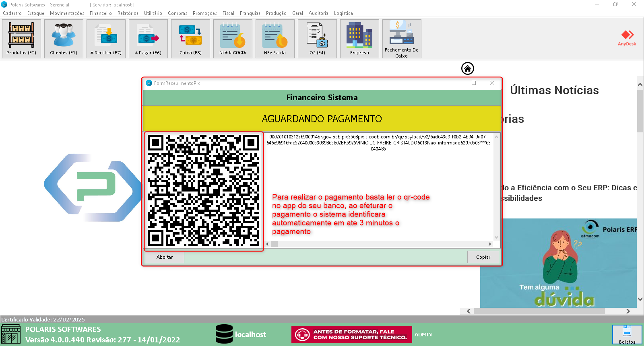The height and width of the screenshot is (346, 644).
Task: Open the Franquias menu
Action: point(250,13)
